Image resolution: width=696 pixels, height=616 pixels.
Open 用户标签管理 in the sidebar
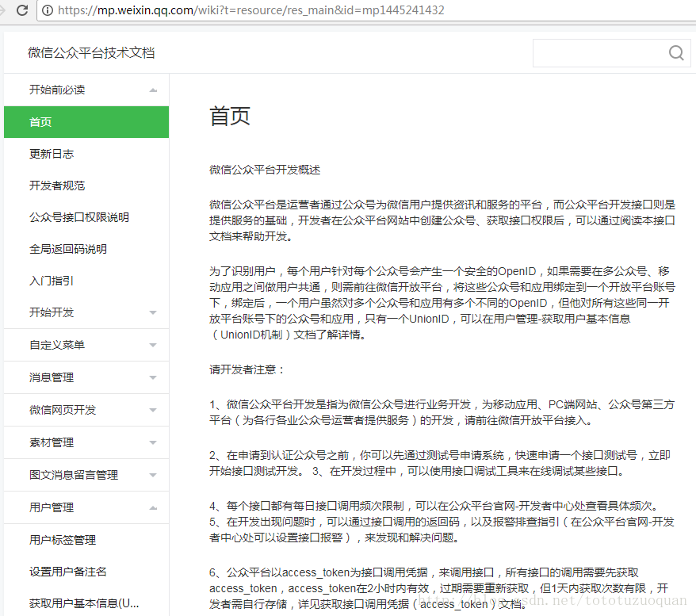pyautogui.click(x=63, y=540)
